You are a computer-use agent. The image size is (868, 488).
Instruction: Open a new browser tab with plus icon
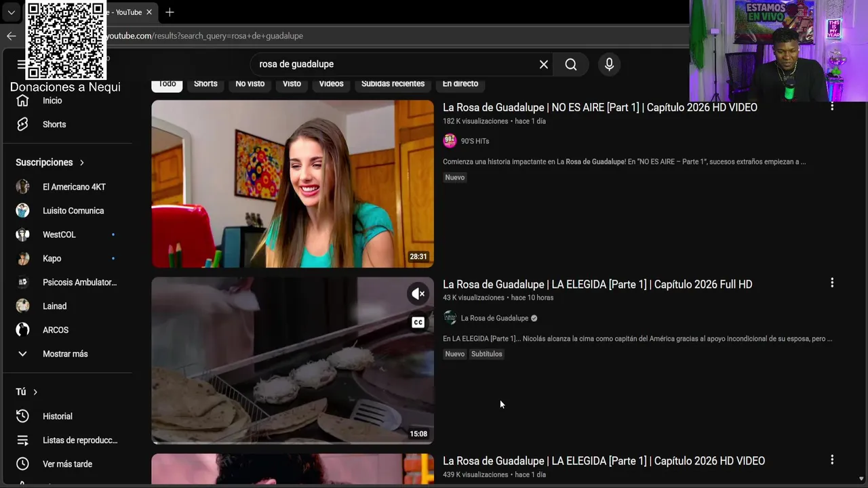(x=170, y=12)
